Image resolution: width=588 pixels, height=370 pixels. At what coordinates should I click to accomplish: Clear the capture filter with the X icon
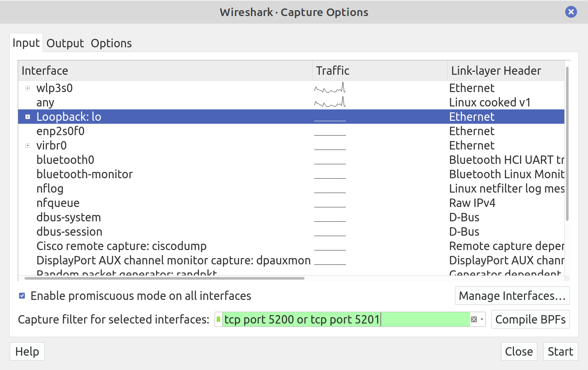[x=474, y=320]
